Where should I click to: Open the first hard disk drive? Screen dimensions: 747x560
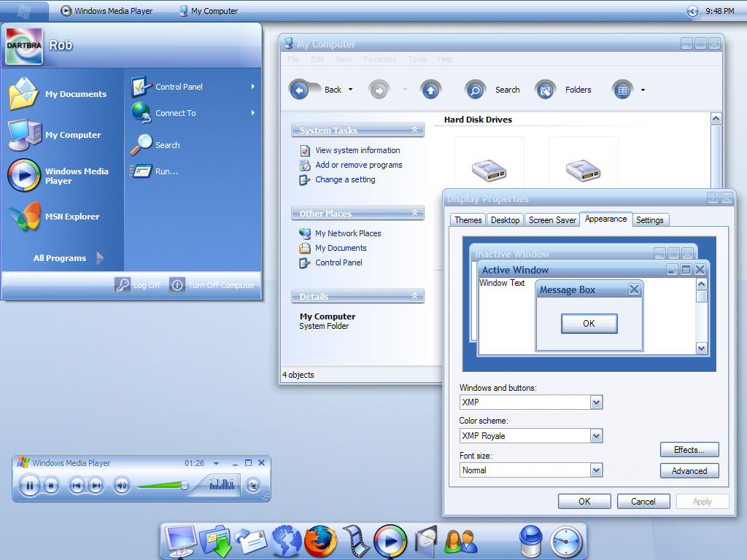point(489,170)
